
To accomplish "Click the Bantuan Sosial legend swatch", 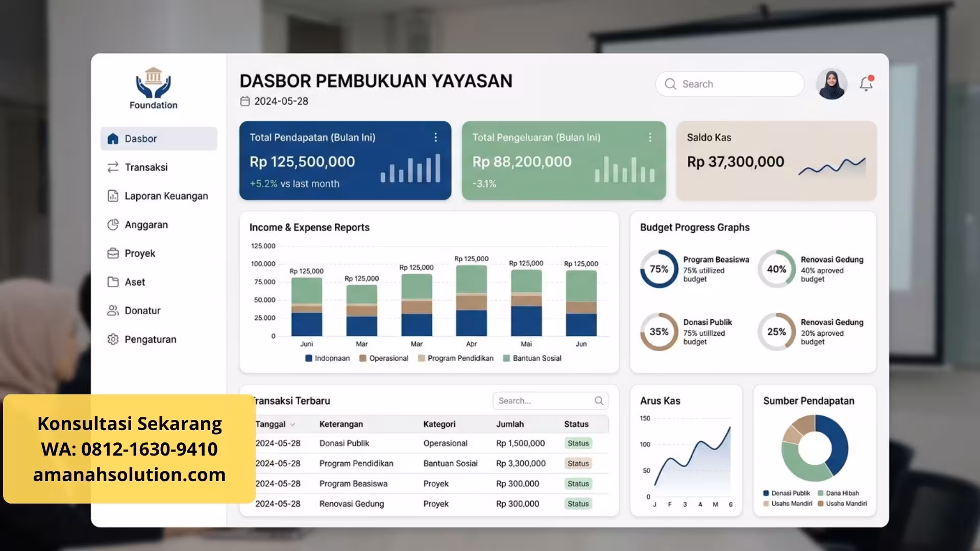I will 506,358.
